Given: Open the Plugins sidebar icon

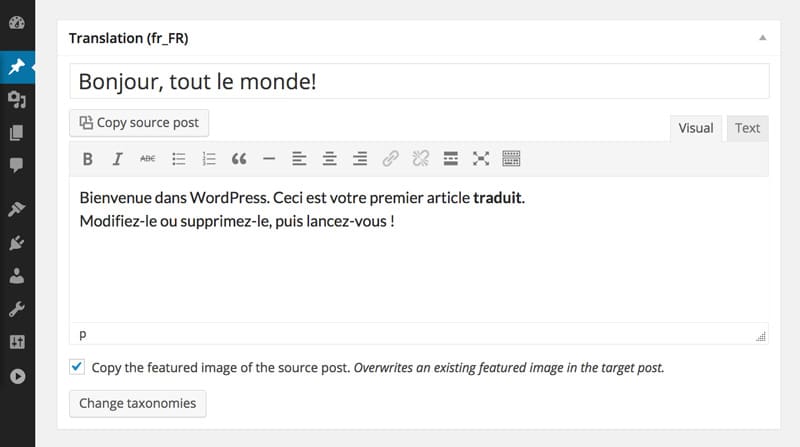Looking at the screenshot, I should (x=16, y=243).
